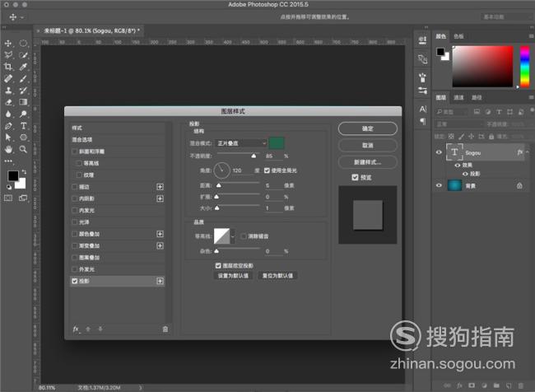Open the 等高线 contour picker arrow
The width and height of the screenshot is (535, 392).
[233, 236]
